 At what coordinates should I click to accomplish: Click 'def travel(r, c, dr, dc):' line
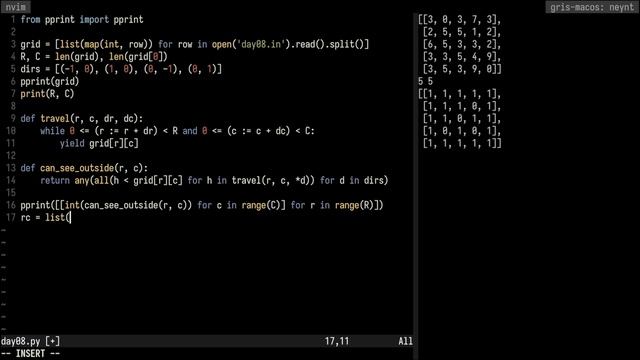(82, 119)
